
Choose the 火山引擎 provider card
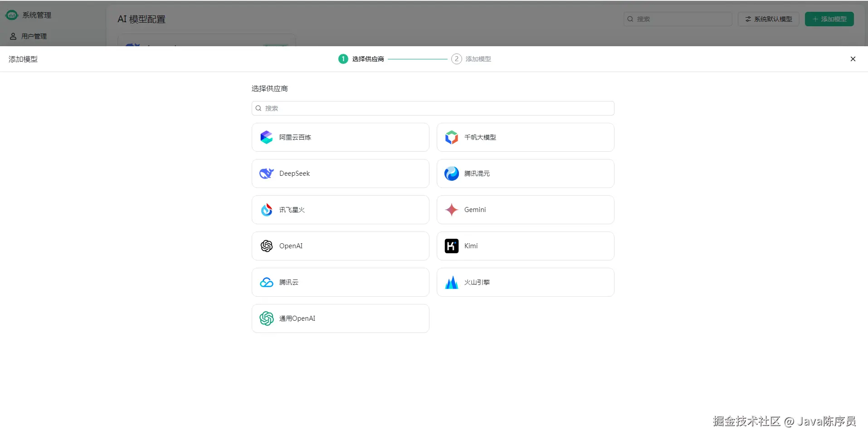pos(526,282)
